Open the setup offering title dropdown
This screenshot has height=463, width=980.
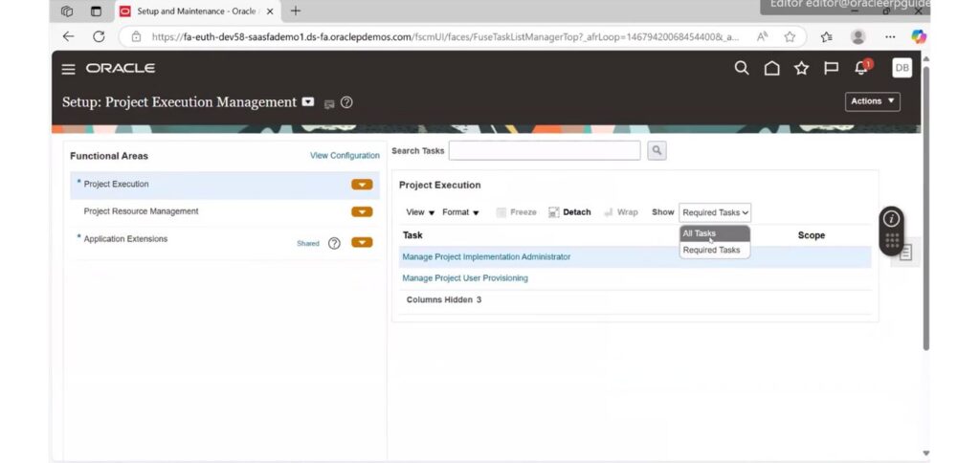pos(308,101)
